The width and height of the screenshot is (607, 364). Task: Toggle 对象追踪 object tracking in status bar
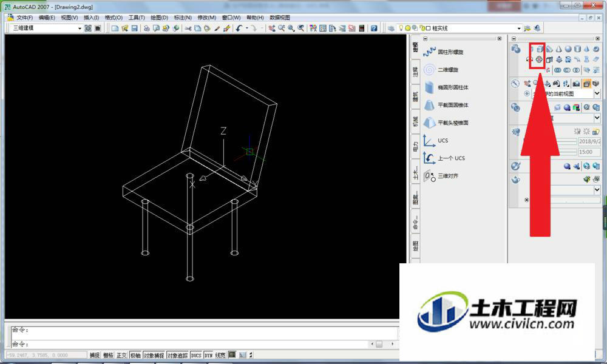[178, 355]
